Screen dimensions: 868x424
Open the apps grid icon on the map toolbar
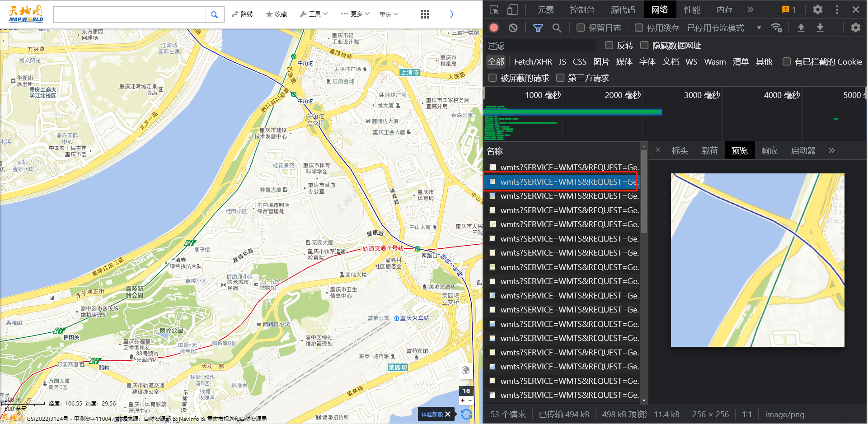coord(425,14)
